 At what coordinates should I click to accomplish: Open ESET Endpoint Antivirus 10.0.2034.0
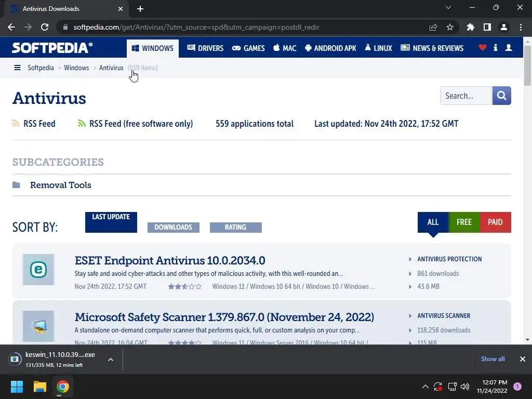[x=170, y=261]
